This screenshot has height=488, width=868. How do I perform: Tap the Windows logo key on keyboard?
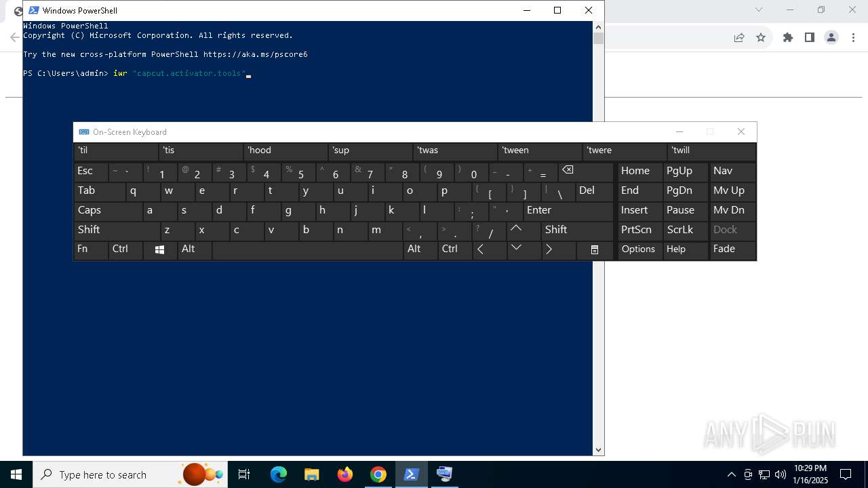point(160,249)
